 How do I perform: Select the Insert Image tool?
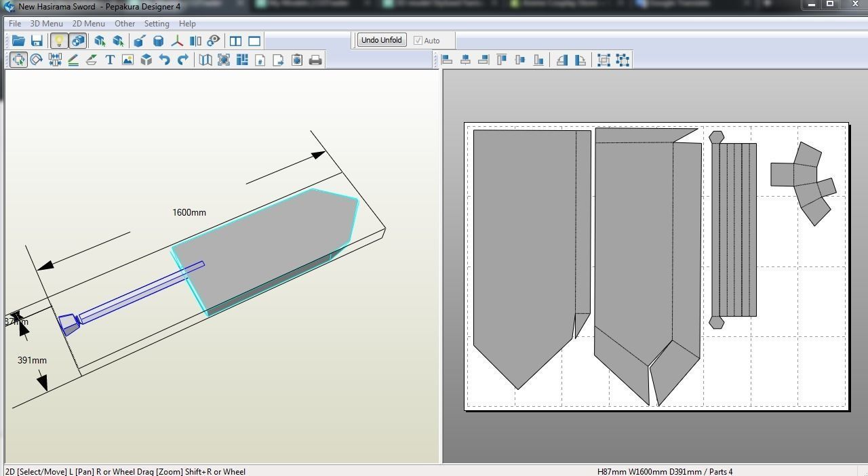(x=127, y=60)
